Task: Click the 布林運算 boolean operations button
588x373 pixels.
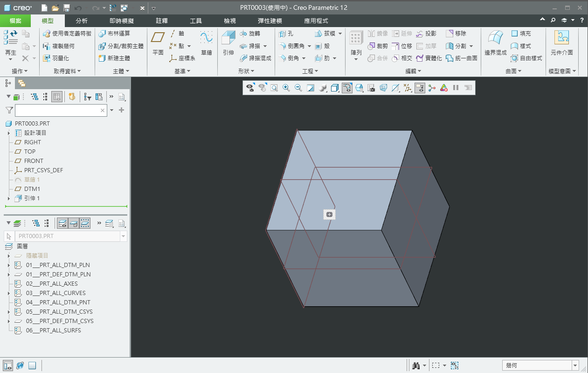Action: tap(114, 34)
